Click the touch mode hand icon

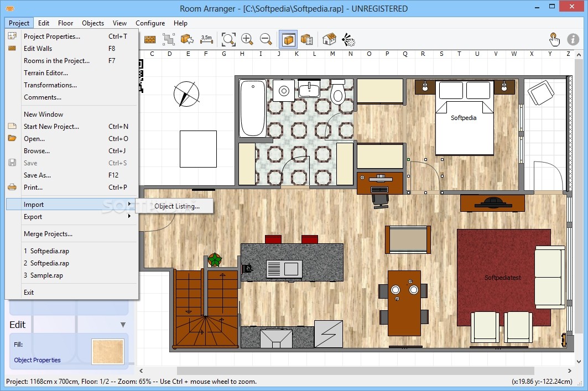coord(554,39)
